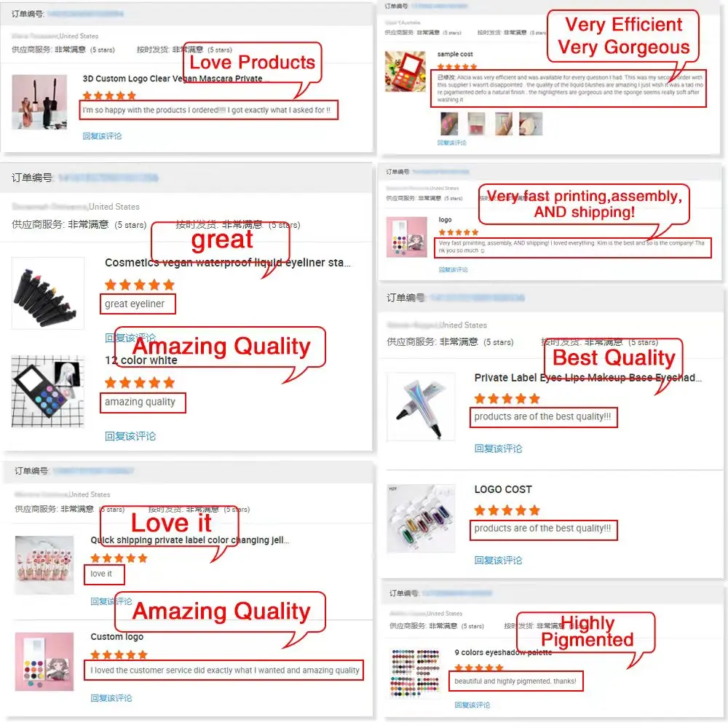This screenshot has height=728, width=728.
Task: View last review photo showing the sponge
Action: tap(531, 124)
